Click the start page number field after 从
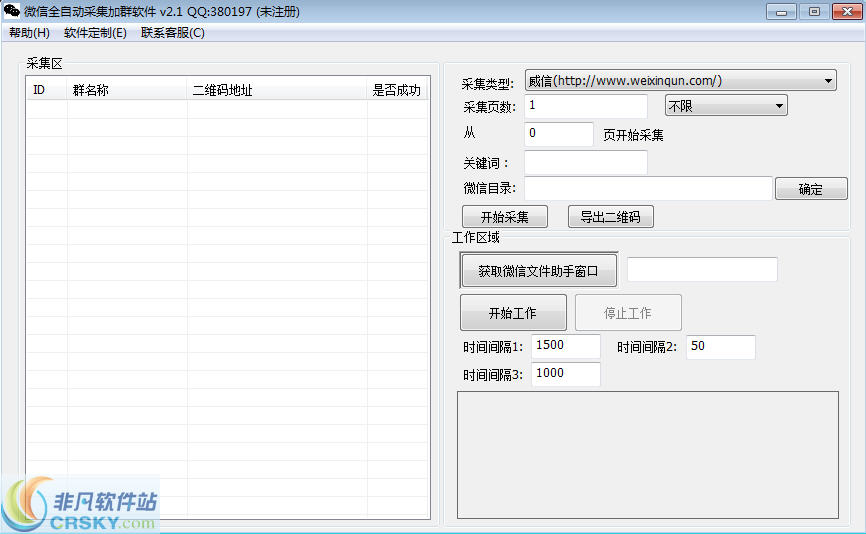Viewport: 866px width, 534px height. [558, 134]
